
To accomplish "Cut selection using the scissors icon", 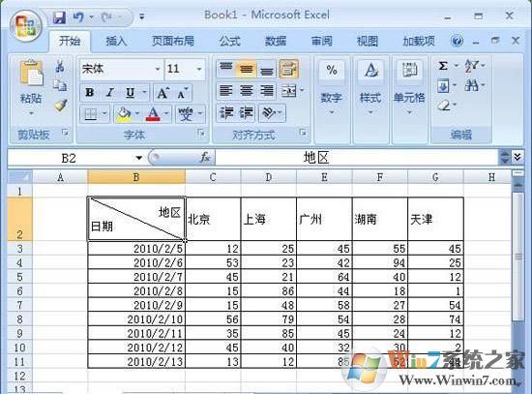I will 60,66.
